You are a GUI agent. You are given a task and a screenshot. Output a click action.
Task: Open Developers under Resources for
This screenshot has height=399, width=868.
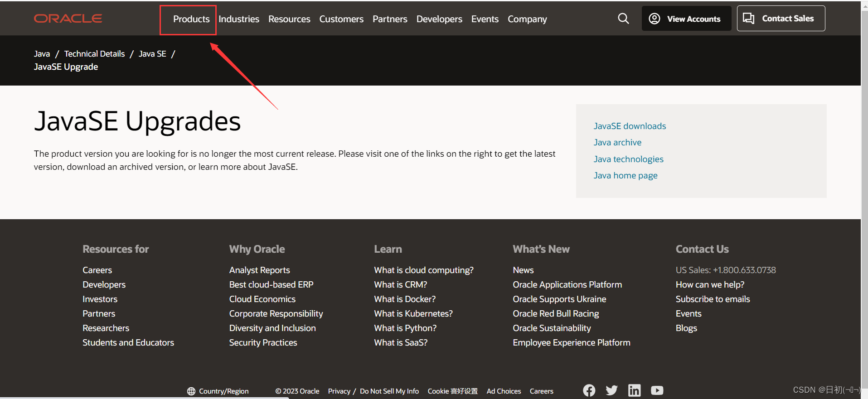click(x=104, y=284)
